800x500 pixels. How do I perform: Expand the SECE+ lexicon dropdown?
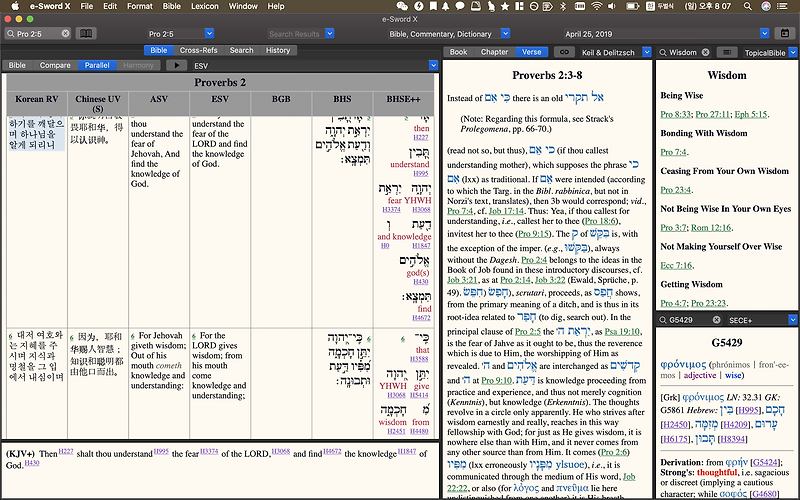(x=792, y=320)
